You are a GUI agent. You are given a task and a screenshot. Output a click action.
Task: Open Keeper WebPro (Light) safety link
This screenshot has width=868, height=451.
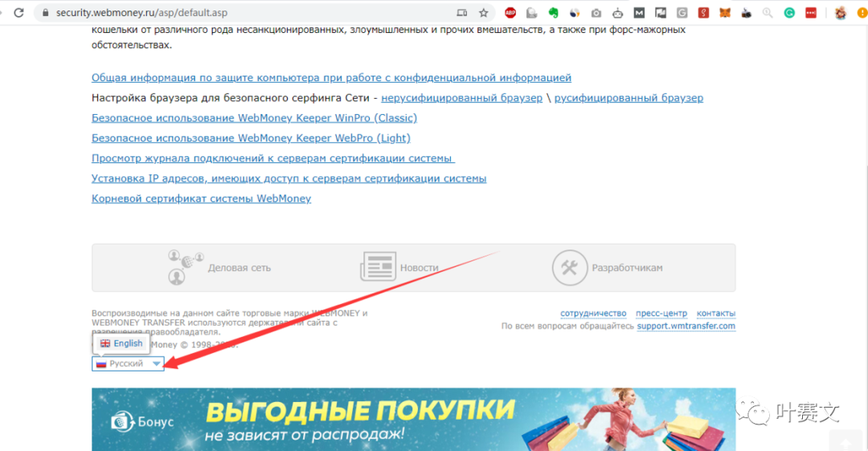click(x=251, y=138)
